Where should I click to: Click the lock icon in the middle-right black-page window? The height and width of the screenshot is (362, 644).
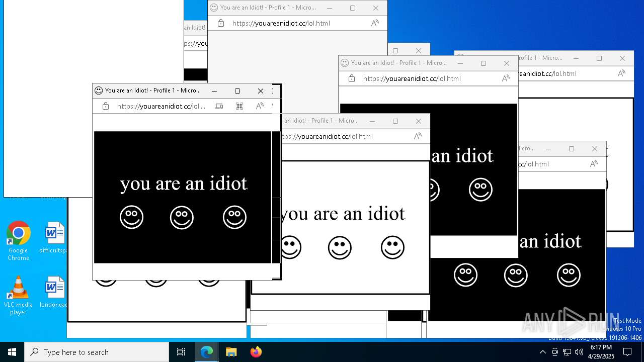[352, 78]
